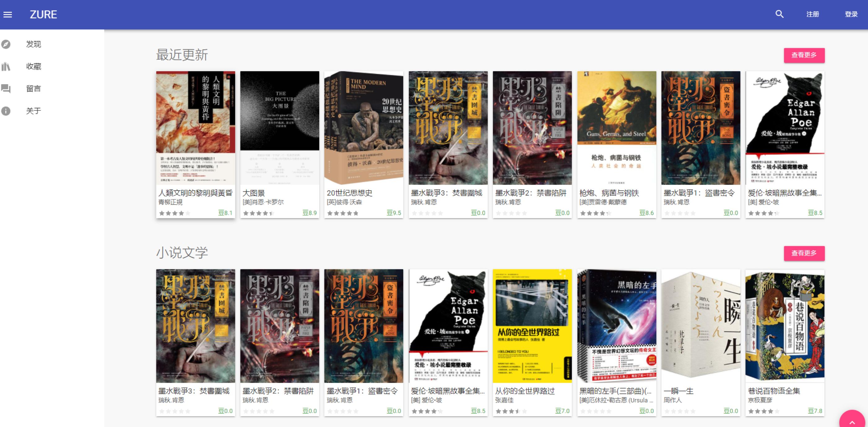Open 墨水戰爭1 cover in 小说文学
The image size is (868, 427).
pos(364,326)
